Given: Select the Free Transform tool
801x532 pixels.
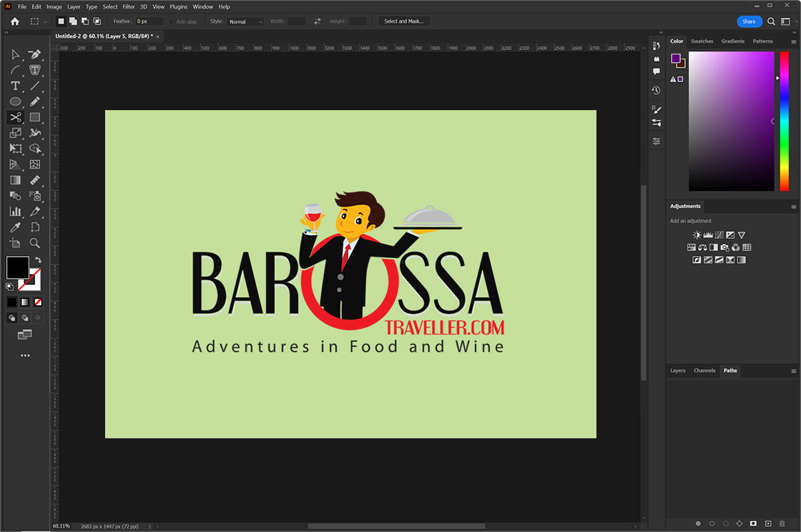Looking at the screenshot, I should [x=15, y=149].
